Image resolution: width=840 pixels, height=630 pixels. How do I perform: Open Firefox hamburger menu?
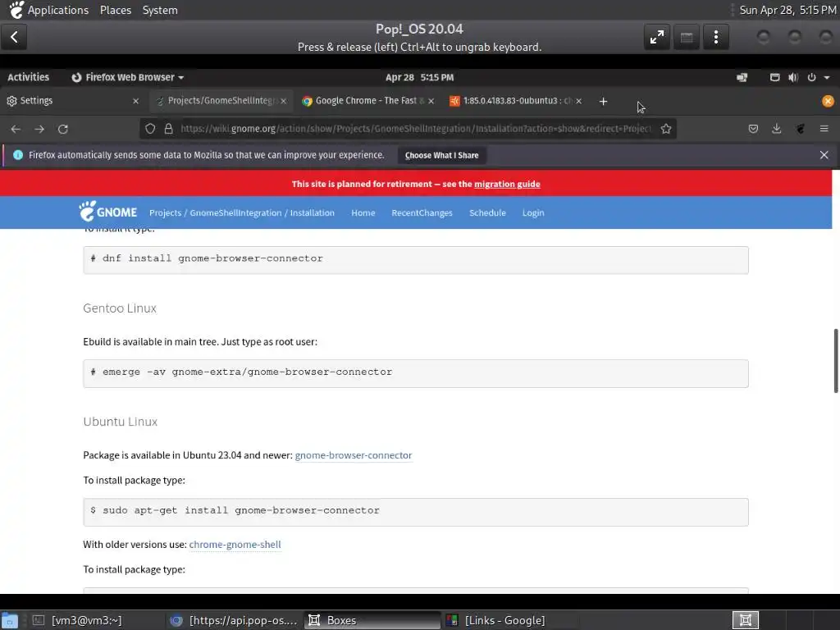click(x=824, y=129)
